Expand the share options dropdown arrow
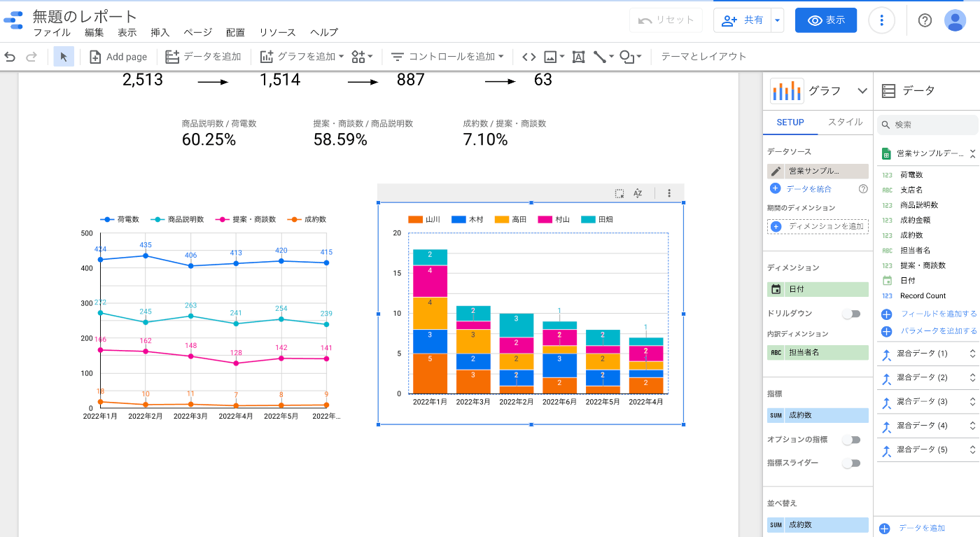Image resolution: width=980 pixels, height=537 pixels. click(x=777, y=20)
